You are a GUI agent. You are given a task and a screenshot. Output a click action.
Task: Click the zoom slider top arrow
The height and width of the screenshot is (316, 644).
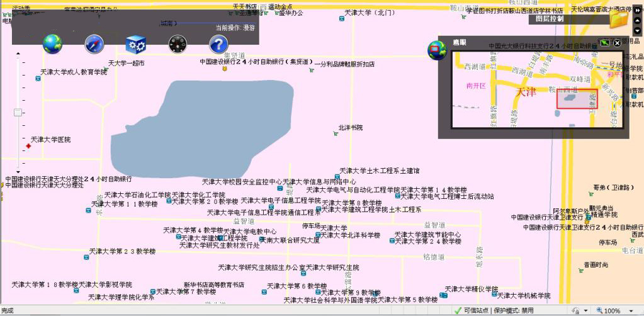[18, 54]
